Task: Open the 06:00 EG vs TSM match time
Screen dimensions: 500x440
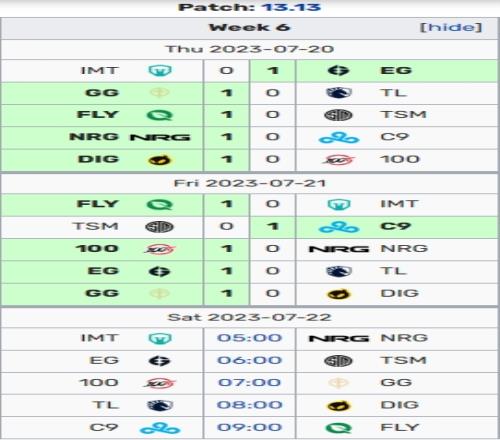Action: click(249, 360)
